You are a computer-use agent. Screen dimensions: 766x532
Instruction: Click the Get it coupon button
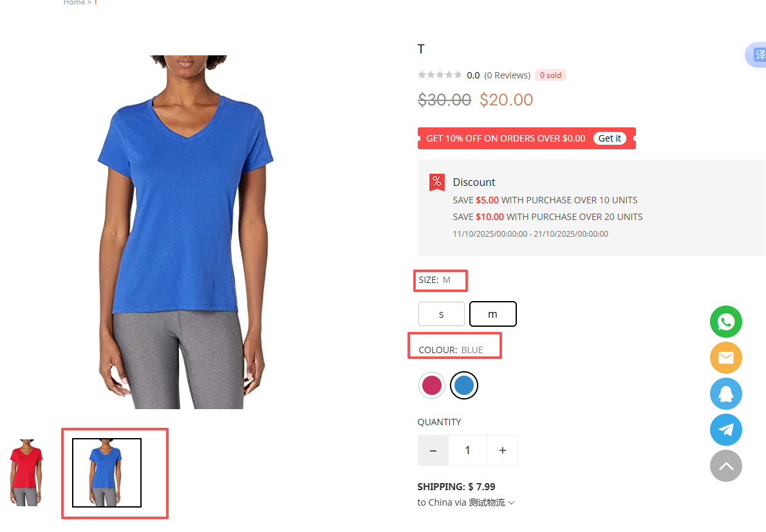(610, 138)
